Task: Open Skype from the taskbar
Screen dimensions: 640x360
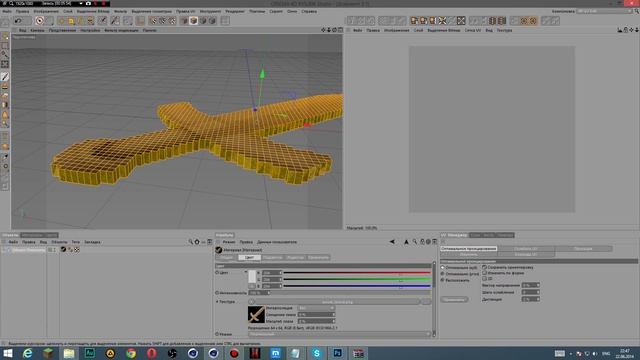Action: [317, 353]
